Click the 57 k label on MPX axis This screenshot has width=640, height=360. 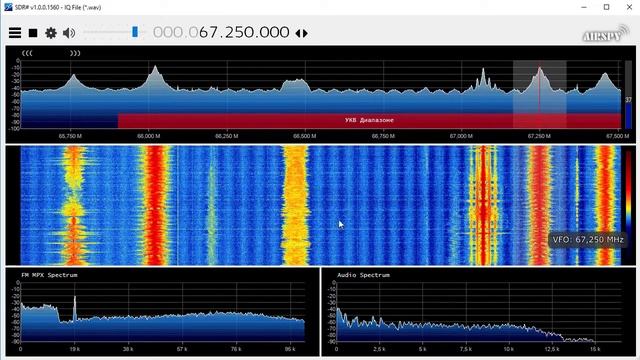(x=182, y=349)
